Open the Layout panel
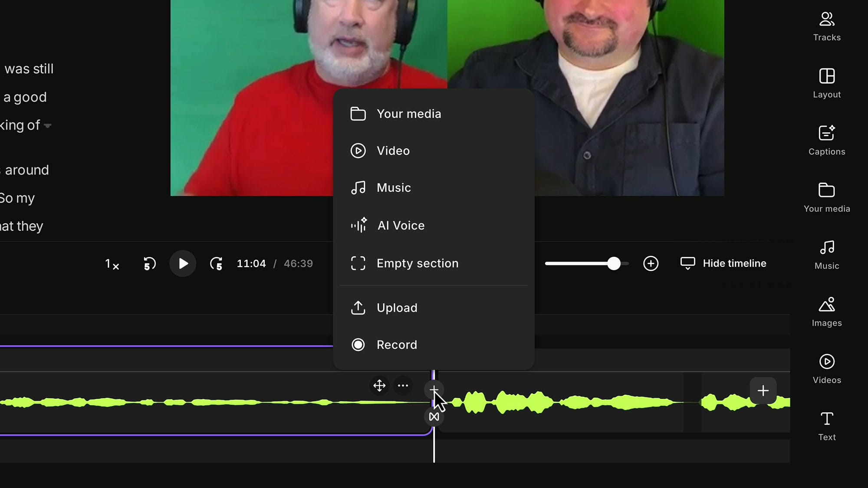This screenshot has width=868, height=488. [x=826, y=83]
